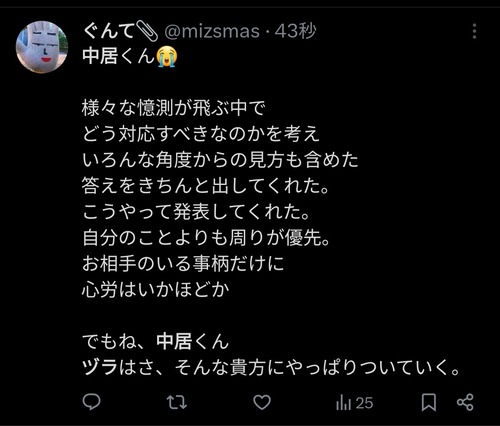The width and height of the screenshot is (500, 426).
Task: Bookmark this post with the bookmark icon
Action: (x=429, y=402)
